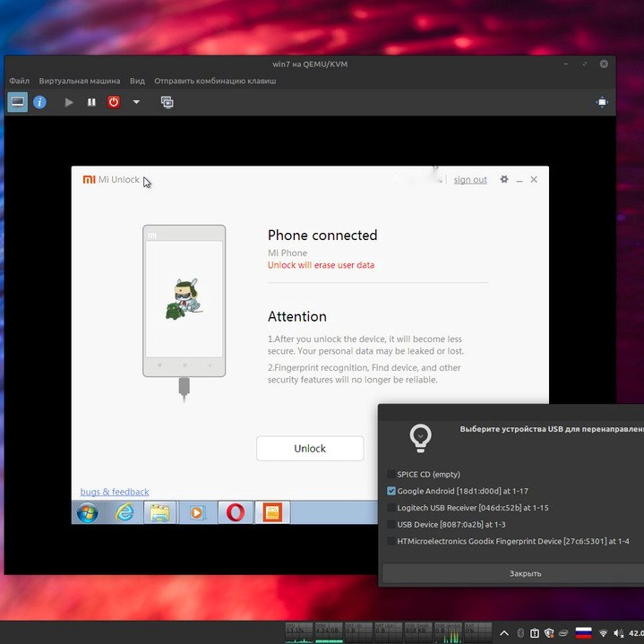Check the Goodix Fingerprint Device checkbox
644x644 pixels.
pos(391,541)
